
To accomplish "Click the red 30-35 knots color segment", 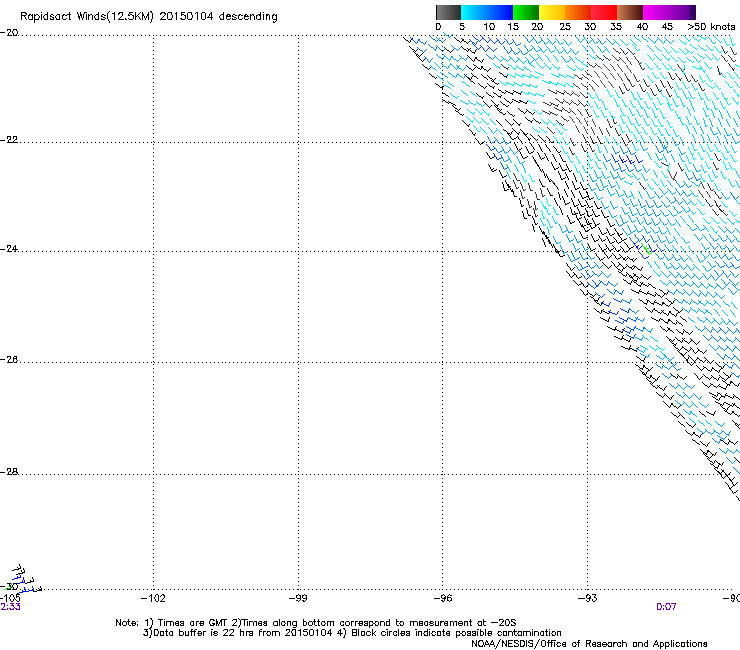I will pos(604,12).
